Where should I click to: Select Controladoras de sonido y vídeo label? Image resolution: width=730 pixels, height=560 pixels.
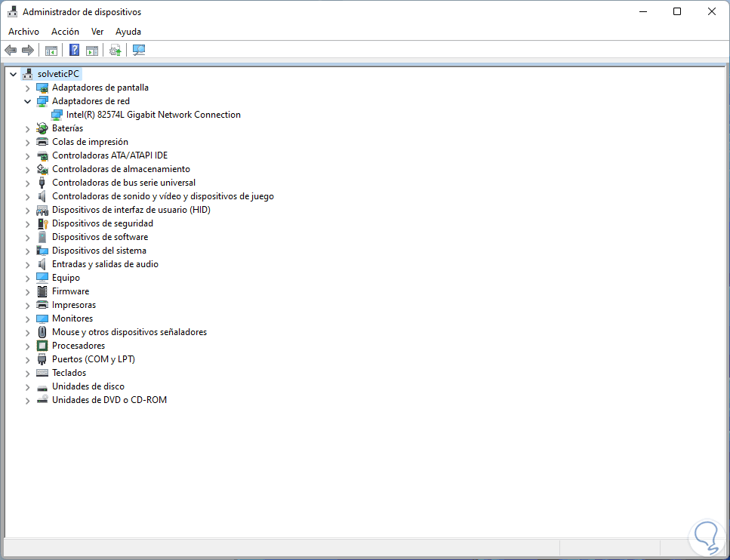pos(163,196)
